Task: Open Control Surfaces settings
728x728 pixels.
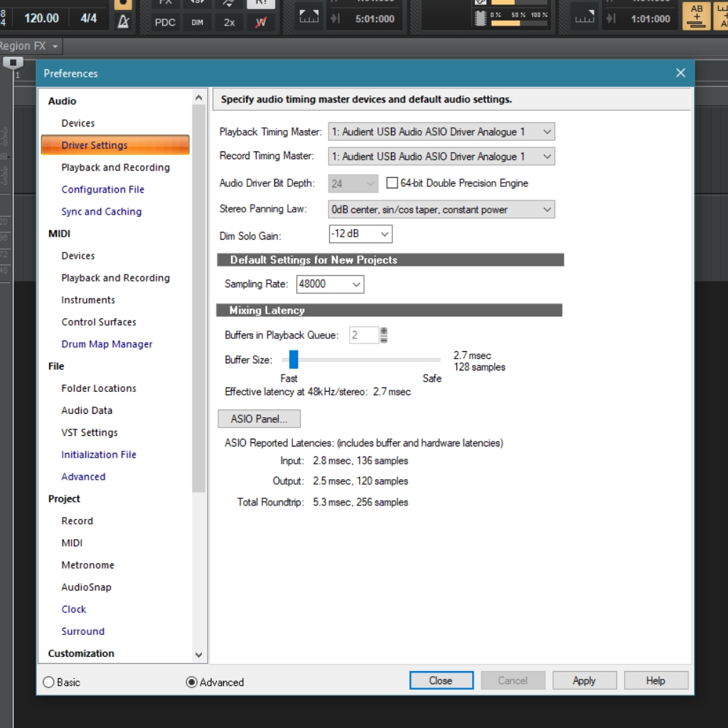Action: click(99, 322)
